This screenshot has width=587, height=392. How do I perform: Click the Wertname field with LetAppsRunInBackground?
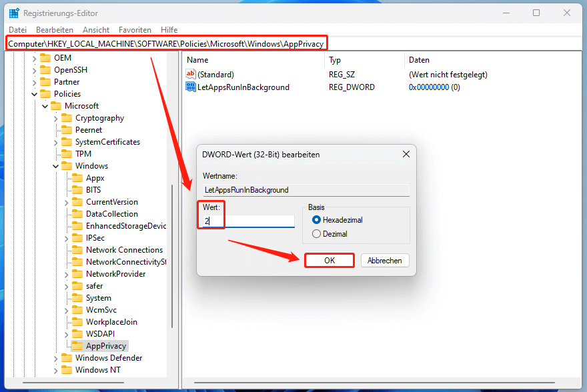(306, 190)
